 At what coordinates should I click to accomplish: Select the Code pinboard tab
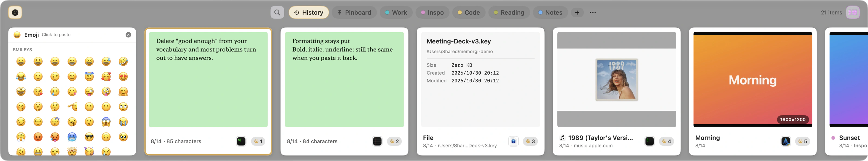469,12
